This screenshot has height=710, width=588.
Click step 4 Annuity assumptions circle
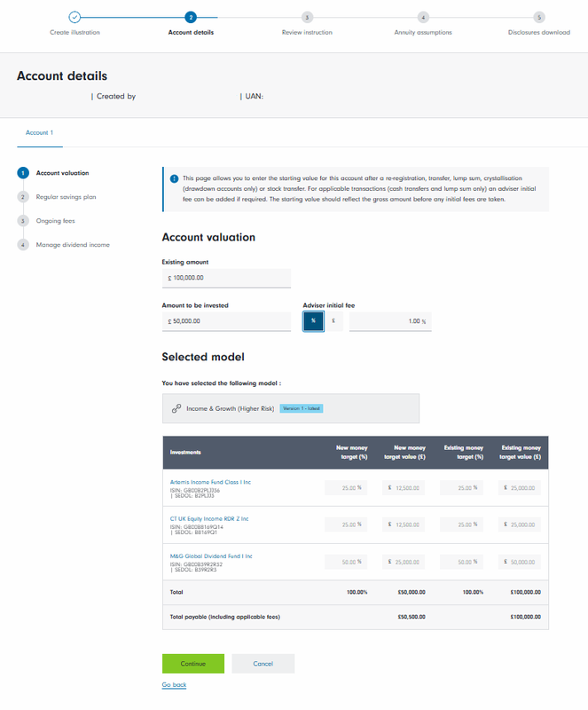[x=423, y=17]
